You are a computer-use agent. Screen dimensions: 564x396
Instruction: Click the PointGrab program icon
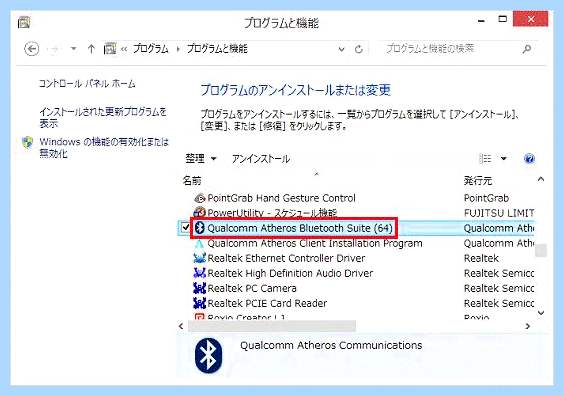[x=199, y=198]
